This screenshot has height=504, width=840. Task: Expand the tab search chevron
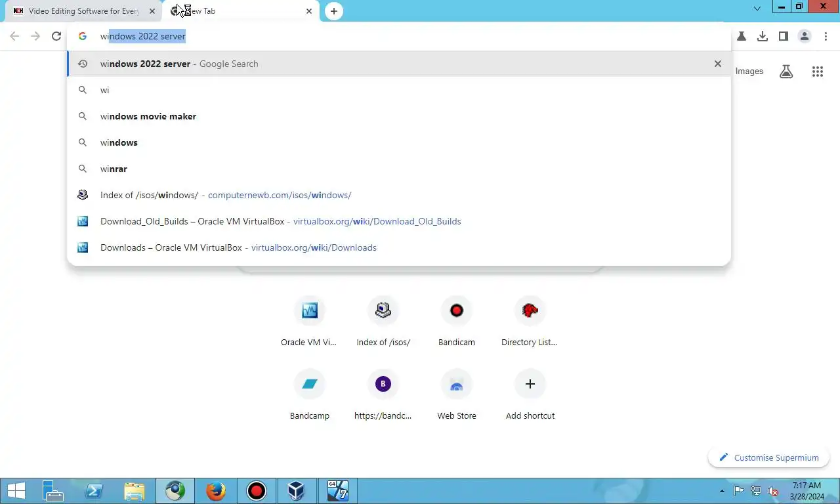(757, 9)
